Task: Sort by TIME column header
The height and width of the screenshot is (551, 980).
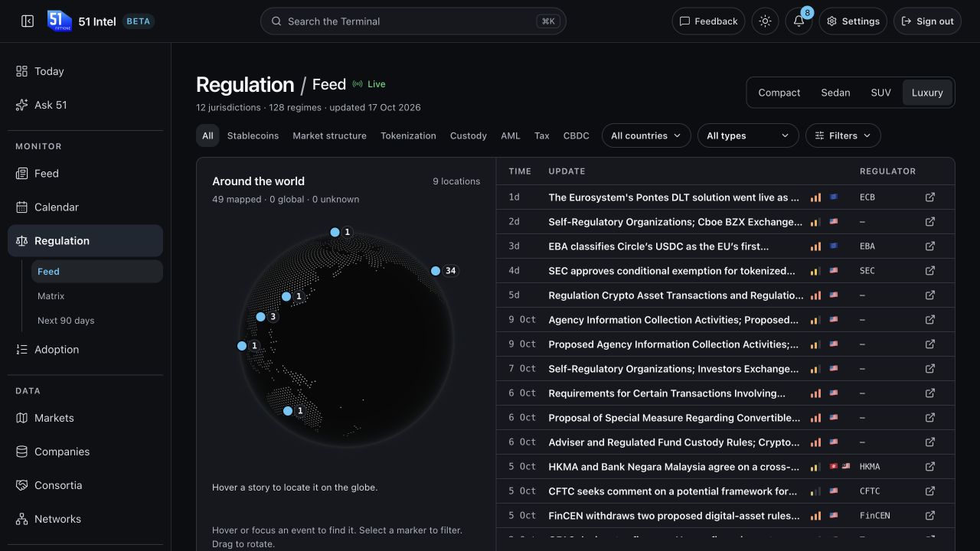Action: click(x=520, y=171)
